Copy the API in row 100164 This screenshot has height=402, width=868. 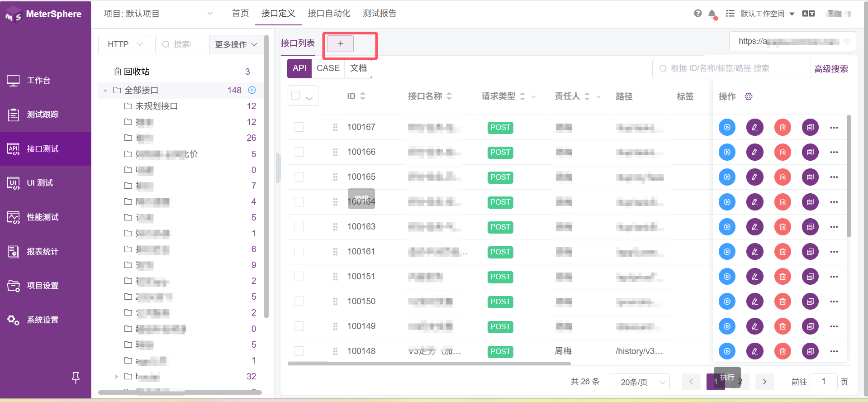[810, 202]
